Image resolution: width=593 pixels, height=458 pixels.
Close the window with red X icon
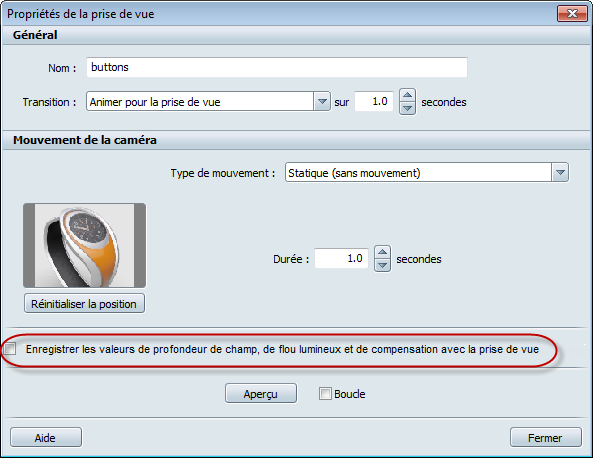[572, 14]
